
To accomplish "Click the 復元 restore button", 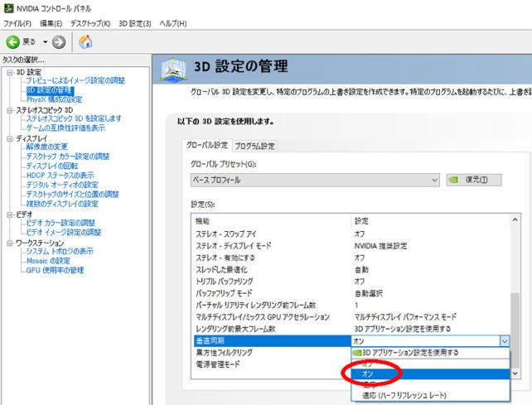I will (x=474, y=180).
